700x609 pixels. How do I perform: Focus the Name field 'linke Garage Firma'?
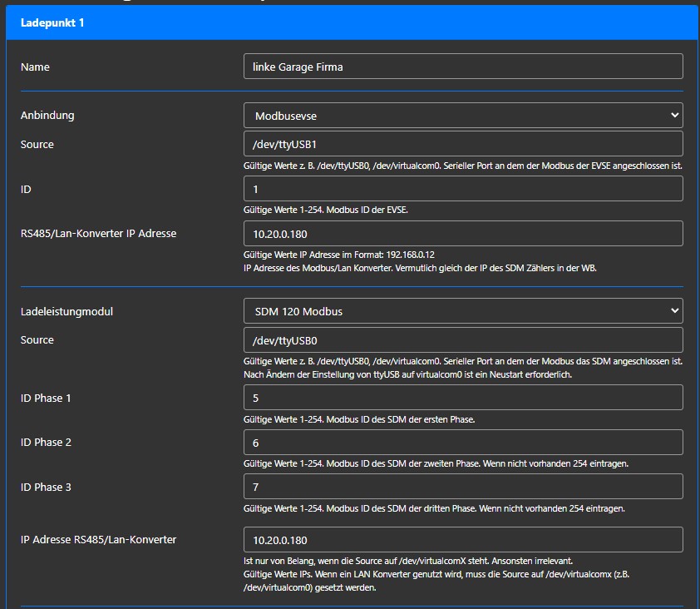click(x=463, y=67)
